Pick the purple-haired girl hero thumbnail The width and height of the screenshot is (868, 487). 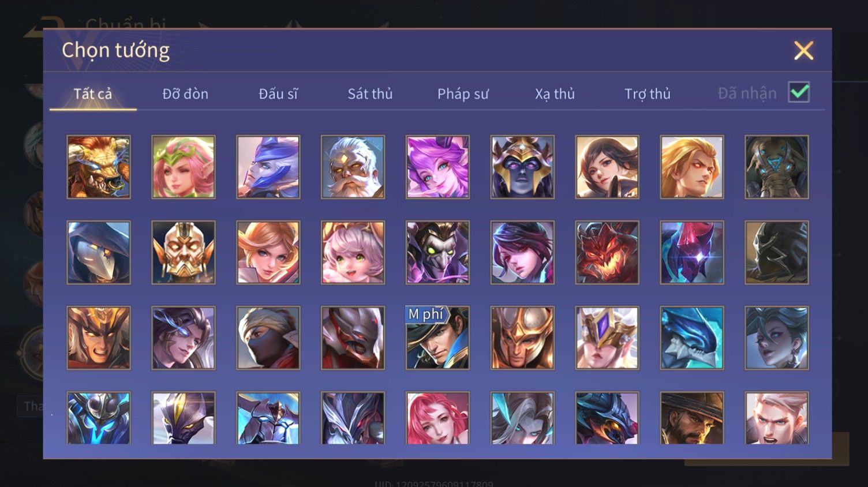[x=437, y=167]
